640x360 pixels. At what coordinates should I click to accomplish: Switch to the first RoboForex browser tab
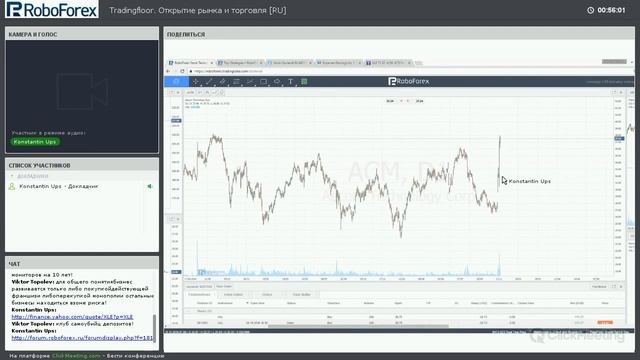coord(191,63)
